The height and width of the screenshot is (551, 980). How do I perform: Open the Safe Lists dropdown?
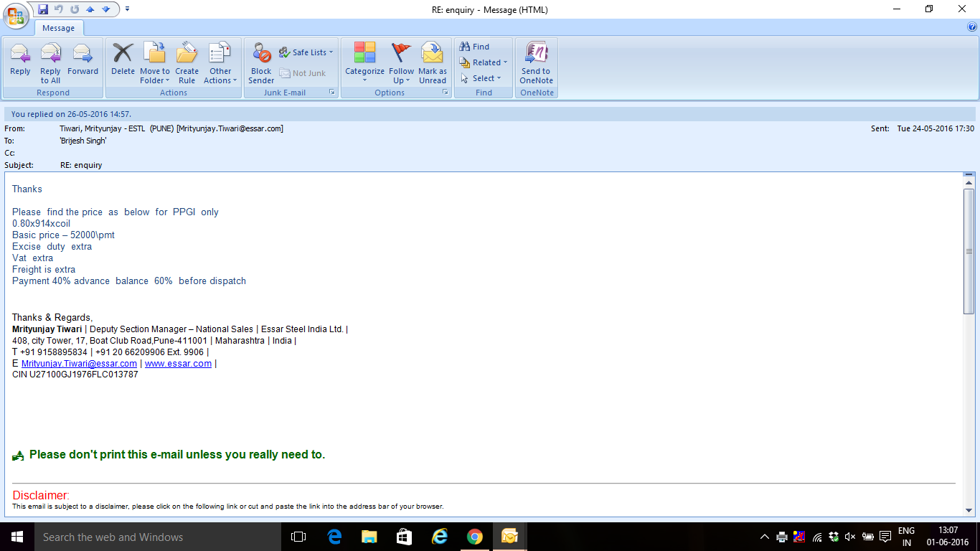tap(306, 52)
